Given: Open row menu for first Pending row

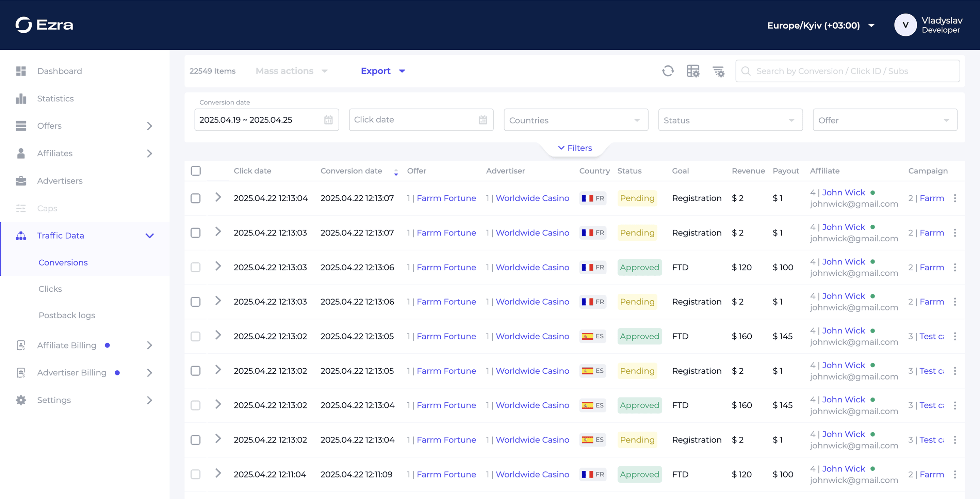Looking at the screenshot, I should pos(954,198).
